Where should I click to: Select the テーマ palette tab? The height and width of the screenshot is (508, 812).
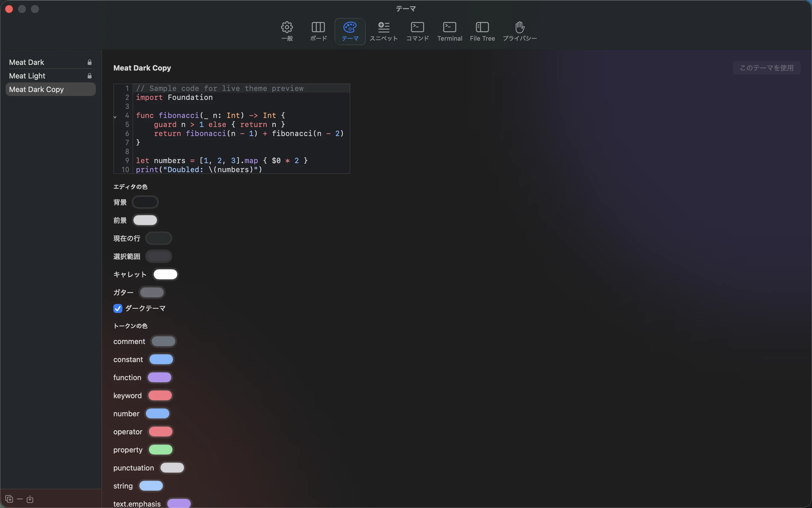[x=350, y=31]
